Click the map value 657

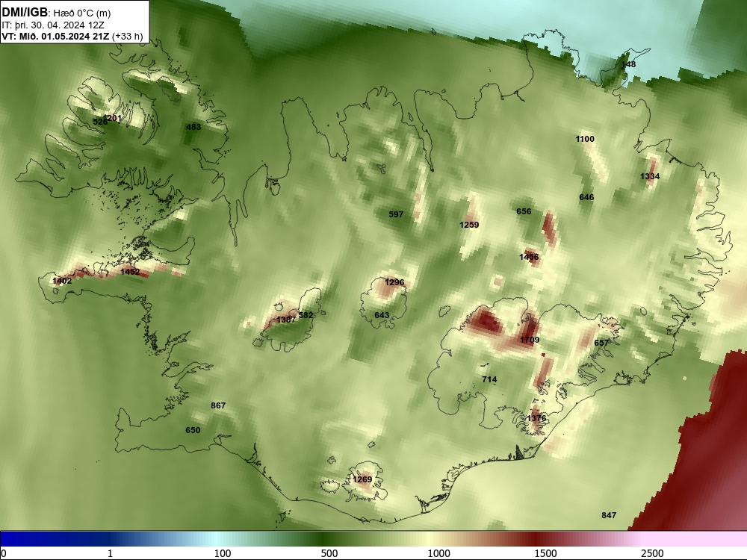click(x=601, y=343)
